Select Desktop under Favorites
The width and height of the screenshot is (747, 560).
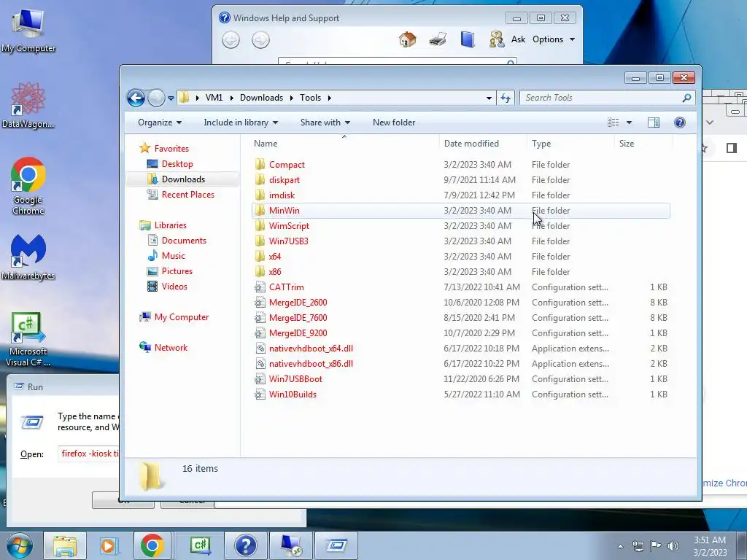pos(177,164)
